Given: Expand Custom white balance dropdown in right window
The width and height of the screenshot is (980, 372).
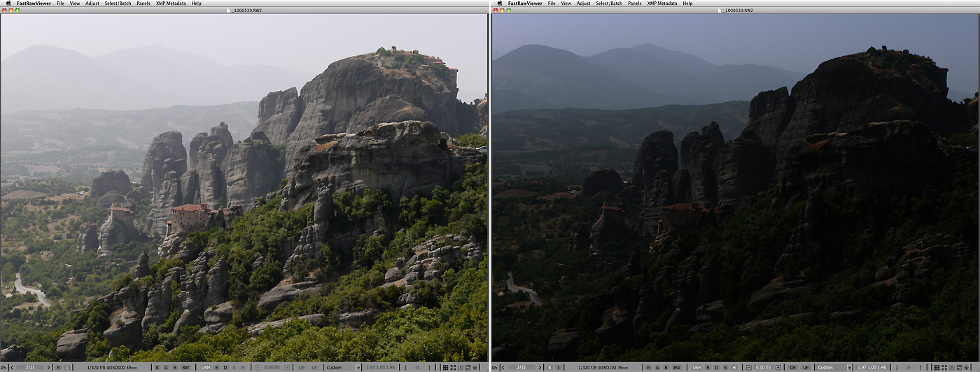Looking at the screenshot, I should click(x=849, y=367).
